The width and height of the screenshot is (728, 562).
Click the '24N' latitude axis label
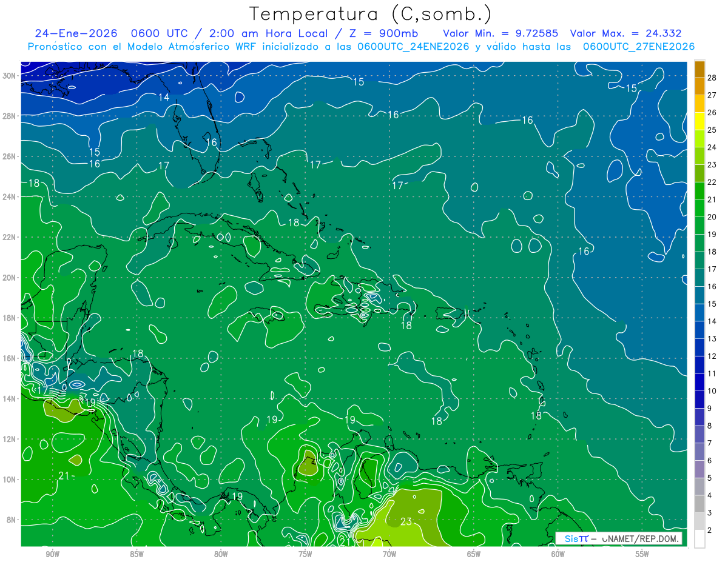[x=10, y=197]
